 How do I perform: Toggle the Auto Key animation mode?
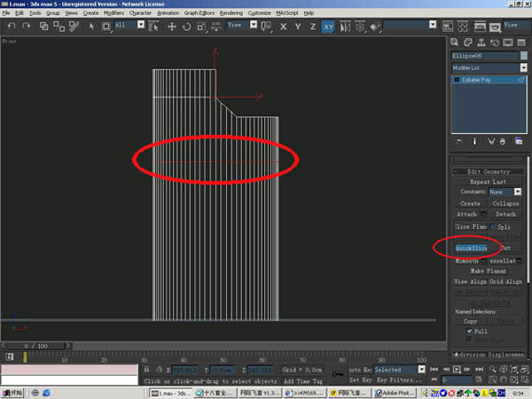(x=360, y=369)
